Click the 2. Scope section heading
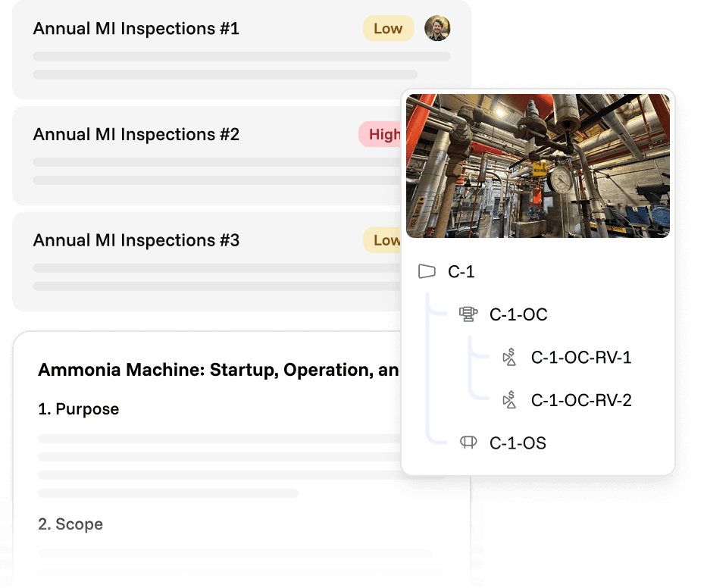 click(x=70, y=524)
